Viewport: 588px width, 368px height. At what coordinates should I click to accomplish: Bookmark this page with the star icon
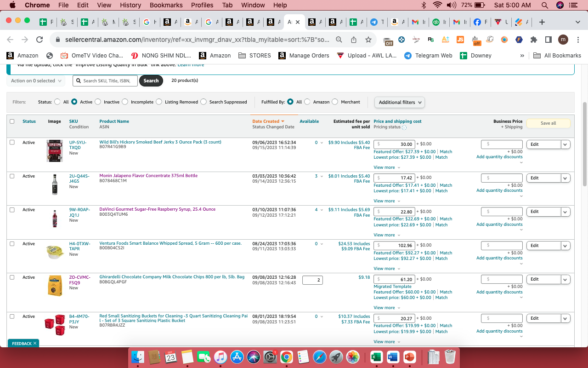click(368, 40)
